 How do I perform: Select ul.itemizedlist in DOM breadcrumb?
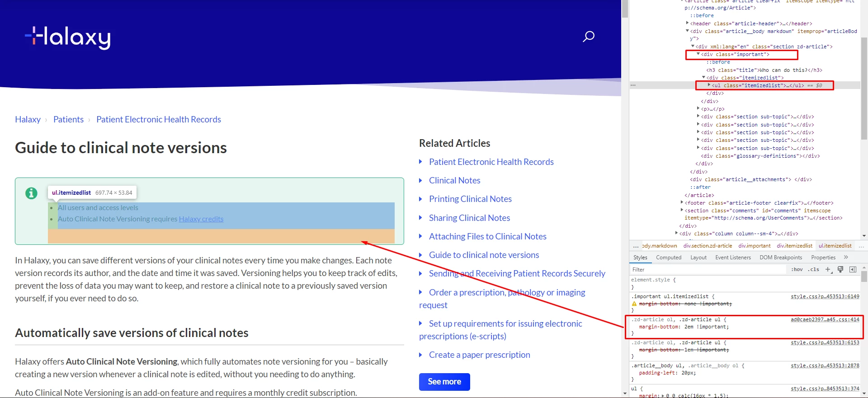[x=835, y=246]
